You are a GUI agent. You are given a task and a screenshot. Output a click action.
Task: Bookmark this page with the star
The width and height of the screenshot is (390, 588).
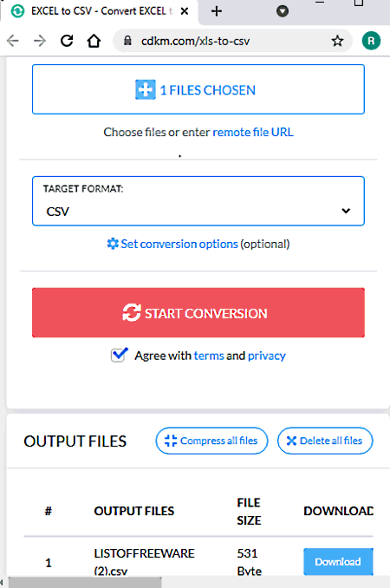[x=337, y=41]
